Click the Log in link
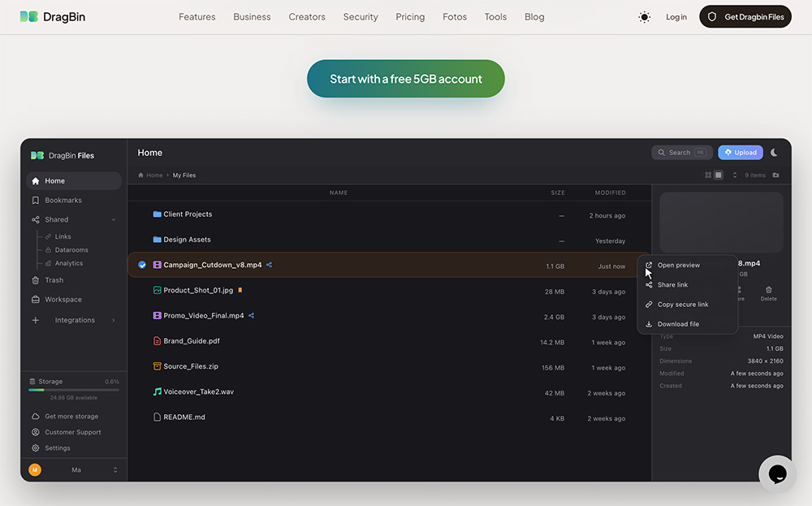This screenshot has height=506, width=812. point(676,17)
